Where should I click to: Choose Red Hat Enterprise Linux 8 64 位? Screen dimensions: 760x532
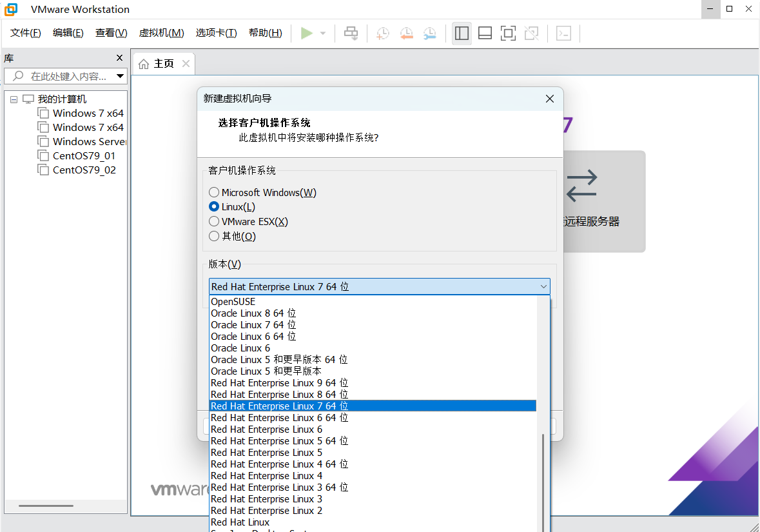coord(373,395)
